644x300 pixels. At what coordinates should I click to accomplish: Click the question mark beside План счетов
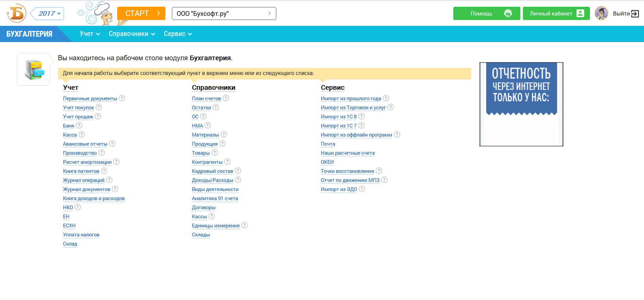coord(226,98)
